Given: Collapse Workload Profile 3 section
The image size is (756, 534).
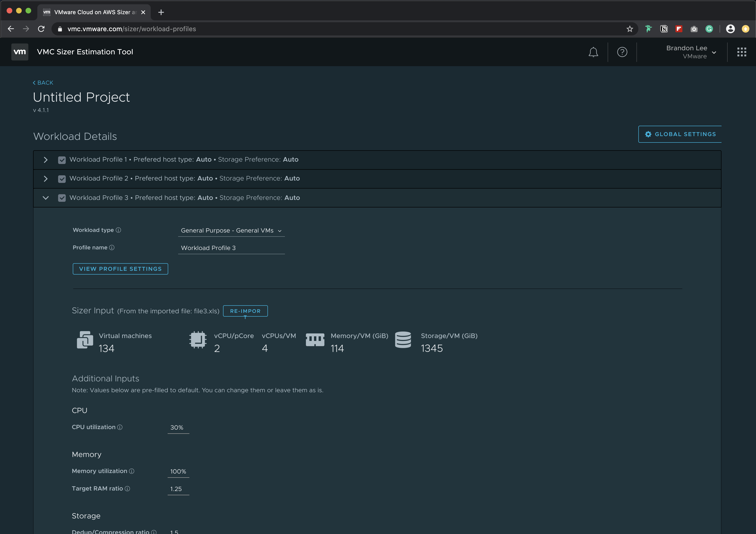Looking at the screenshot, I should (46, 198).
